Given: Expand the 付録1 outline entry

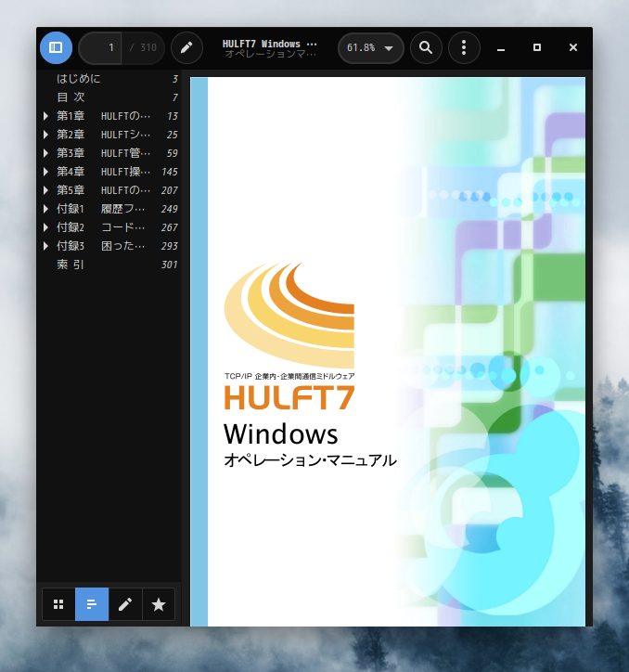Looking at the screenshot, I should pos(45,209).
